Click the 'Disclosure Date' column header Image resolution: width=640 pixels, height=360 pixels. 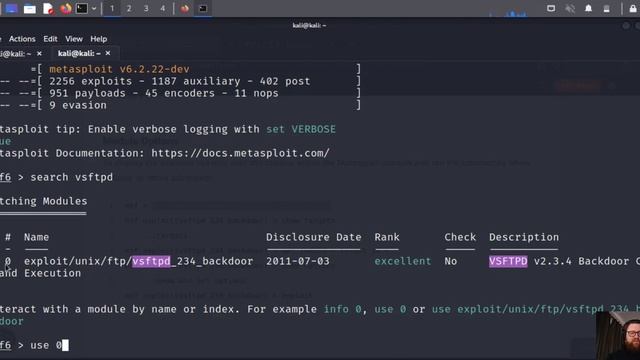313,237
